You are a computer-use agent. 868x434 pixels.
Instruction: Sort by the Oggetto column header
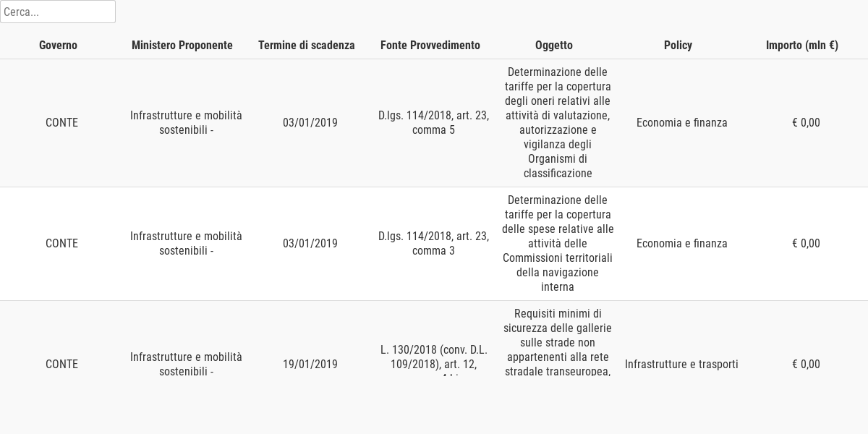[x=554, y=45]
